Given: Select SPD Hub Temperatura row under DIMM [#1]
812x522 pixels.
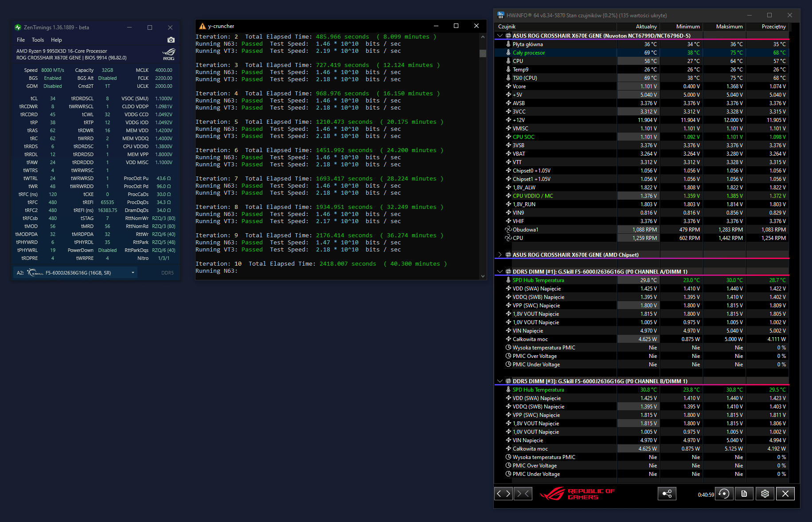Looking at the screenshot, I should 642,280.
